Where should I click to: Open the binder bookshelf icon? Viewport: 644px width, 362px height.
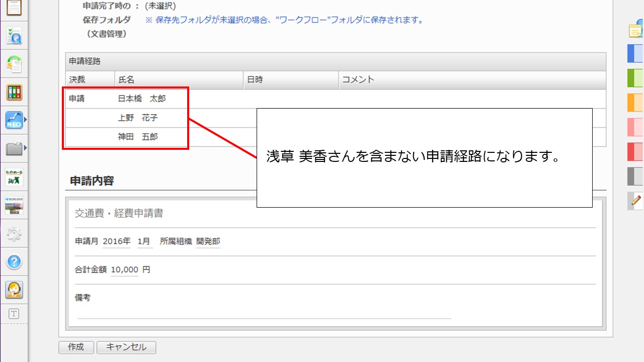click(14, 93)
